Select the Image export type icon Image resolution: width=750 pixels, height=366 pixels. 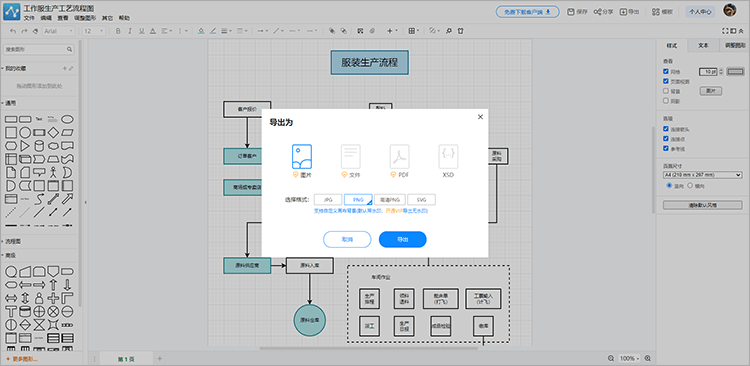pos(302,156)
